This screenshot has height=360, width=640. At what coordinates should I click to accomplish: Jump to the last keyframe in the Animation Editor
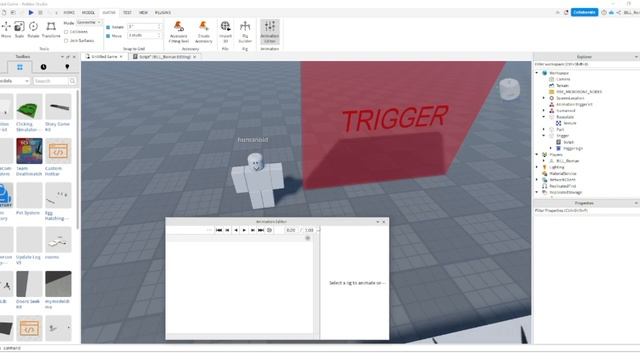(x=261, y=230)
